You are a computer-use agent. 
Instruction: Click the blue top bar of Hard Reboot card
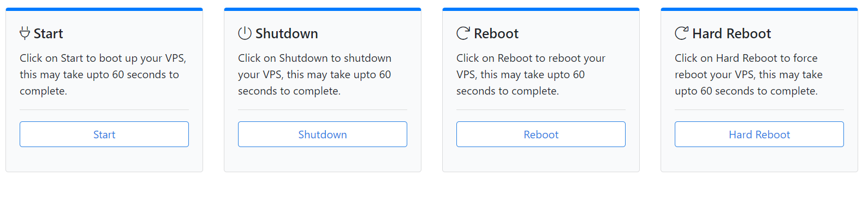[x=759, y=9]
